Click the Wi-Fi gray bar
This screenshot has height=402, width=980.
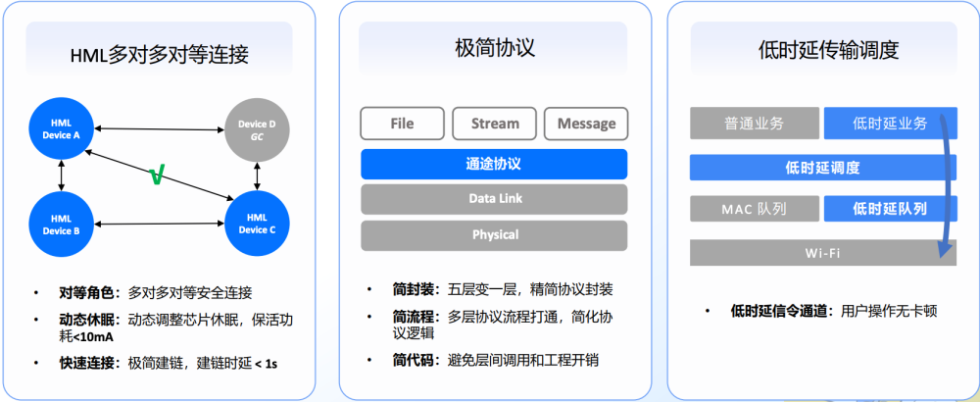(x=823, y=253)
